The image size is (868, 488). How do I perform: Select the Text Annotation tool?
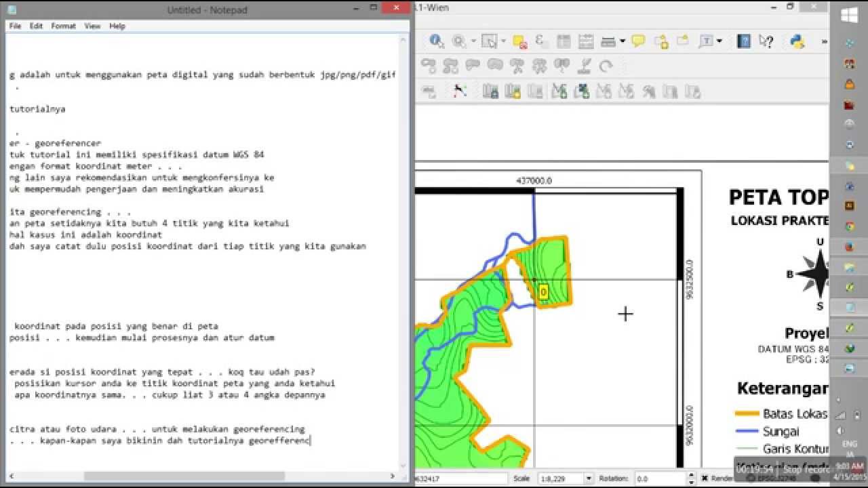click(706, 41)
